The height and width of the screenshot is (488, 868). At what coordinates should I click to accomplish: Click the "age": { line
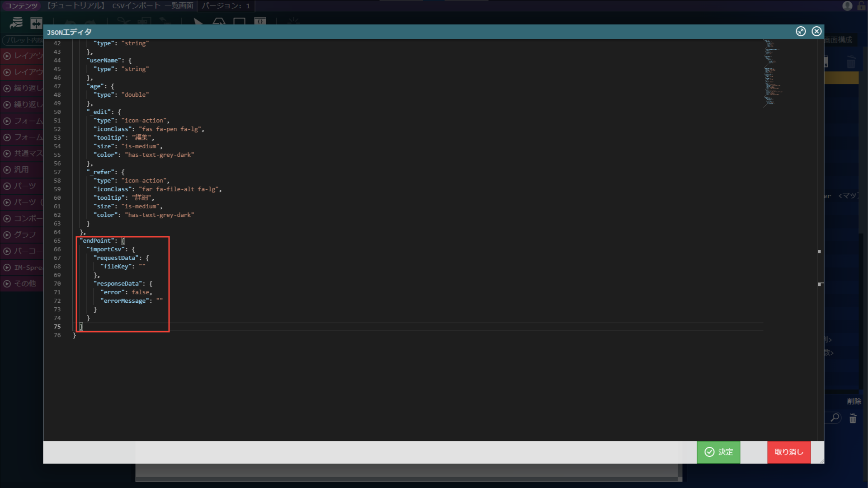tap(100, 86)
